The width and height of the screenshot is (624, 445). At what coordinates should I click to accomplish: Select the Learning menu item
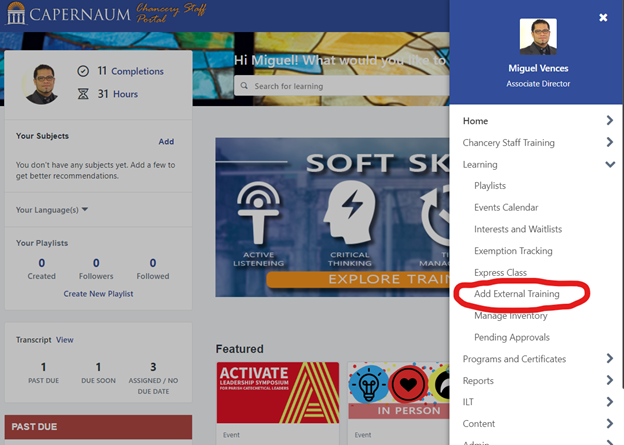coord(480,164)
